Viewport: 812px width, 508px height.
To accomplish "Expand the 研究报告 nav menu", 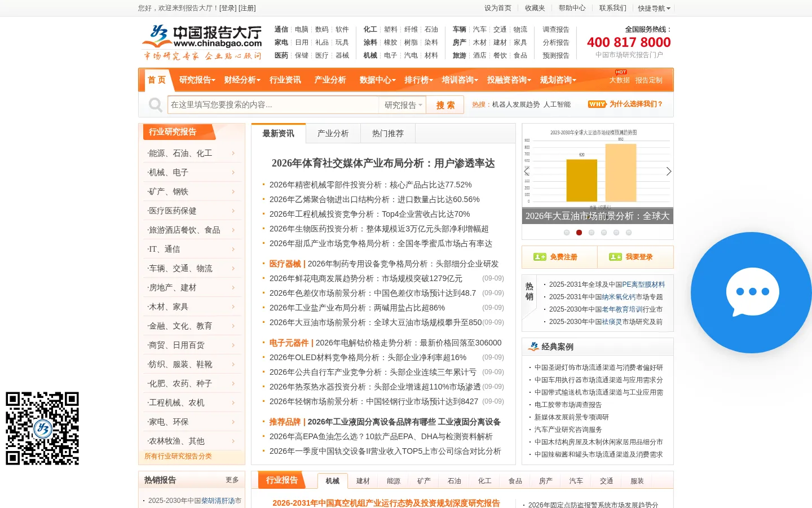I will coord(197,80).
